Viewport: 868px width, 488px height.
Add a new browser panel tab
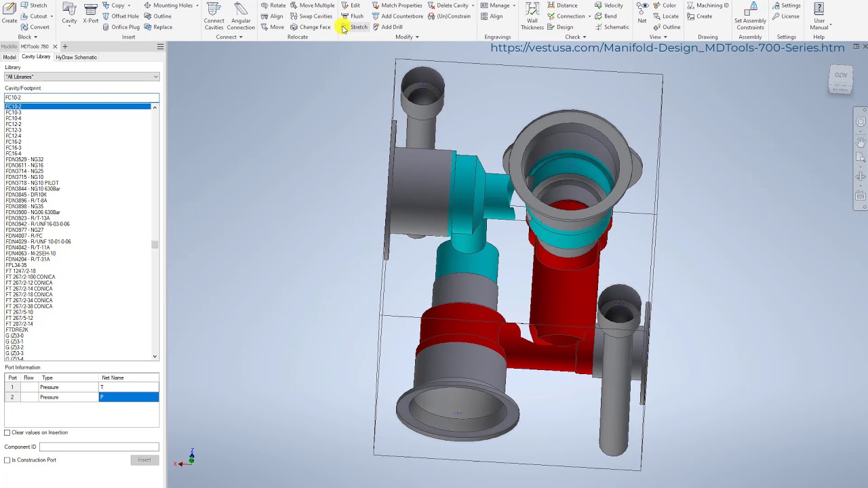tap(65, 47)
